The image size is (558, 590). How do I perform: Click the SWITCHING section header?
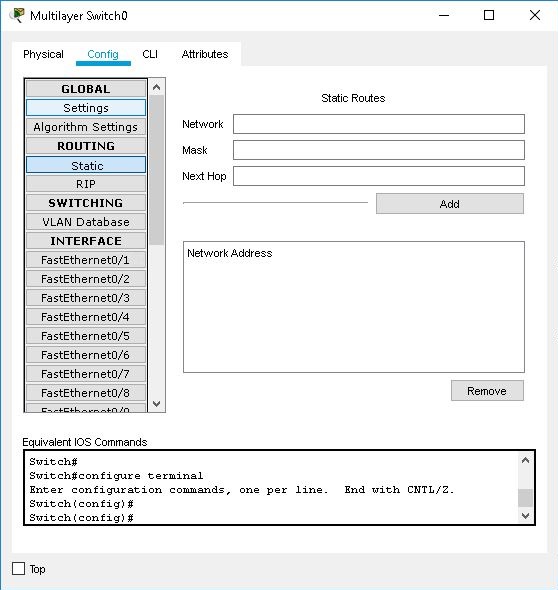point(86,203)
